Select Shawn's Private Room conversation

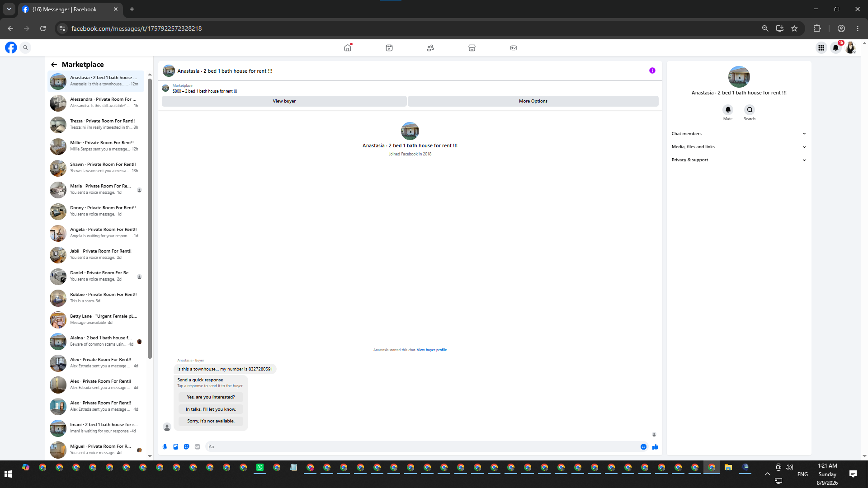pos(96,168)
